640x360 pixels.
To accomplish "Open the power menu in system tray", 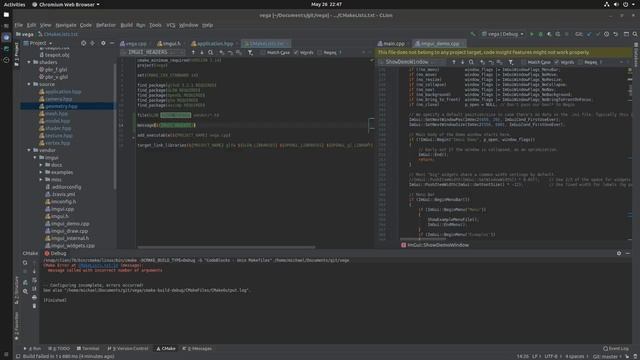I will coord(625,4).
